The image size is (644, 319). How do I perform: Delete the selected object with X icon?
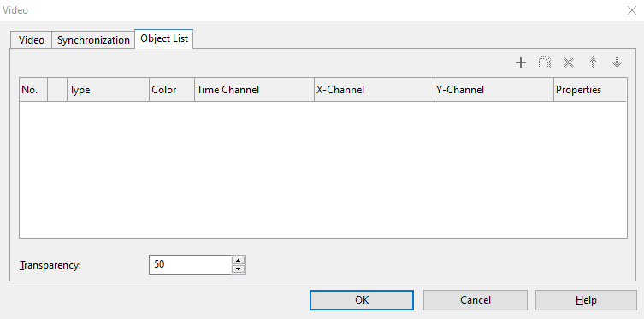click(x=569, y=62)
